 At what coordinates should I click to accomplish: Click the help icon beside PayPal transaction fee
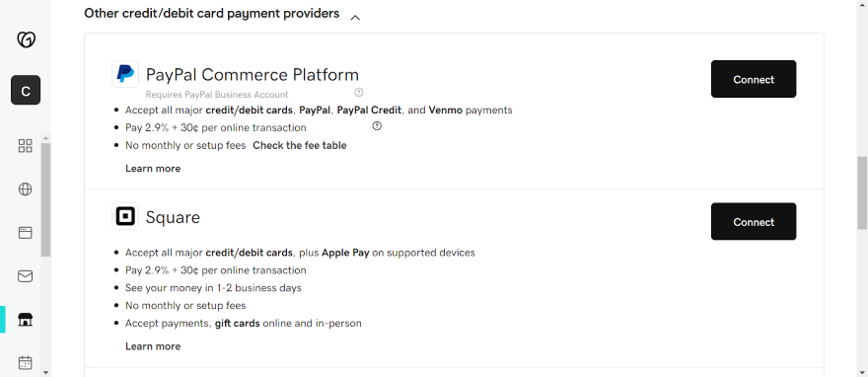pyautogui.click(x=377, y=126)
